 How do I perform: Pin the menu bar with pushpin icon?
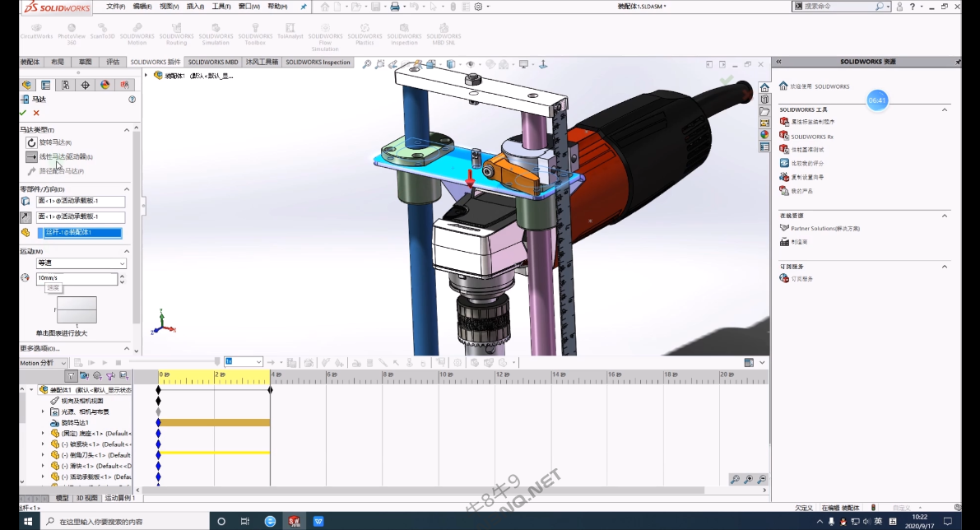pos(304,7)
